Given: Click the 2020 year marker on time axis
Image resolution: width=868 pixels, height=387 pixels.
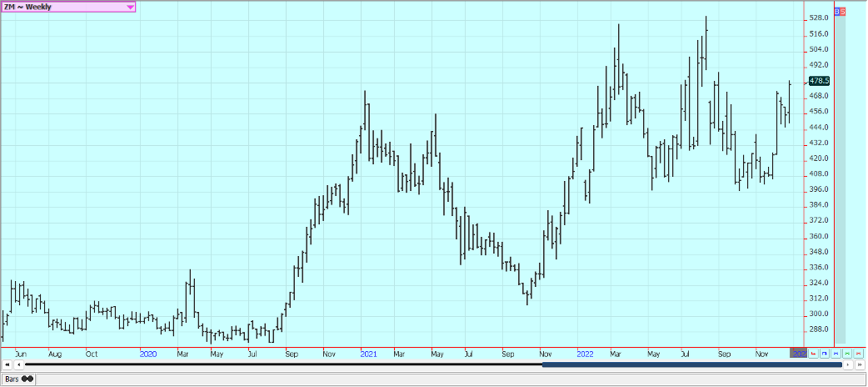Looking at the screenshot, I should tap(148, 354).
